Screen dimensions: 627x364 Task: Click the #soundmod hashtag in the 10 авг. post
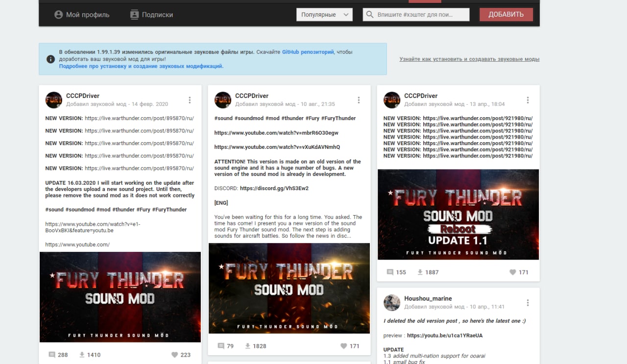coord(249,118)
